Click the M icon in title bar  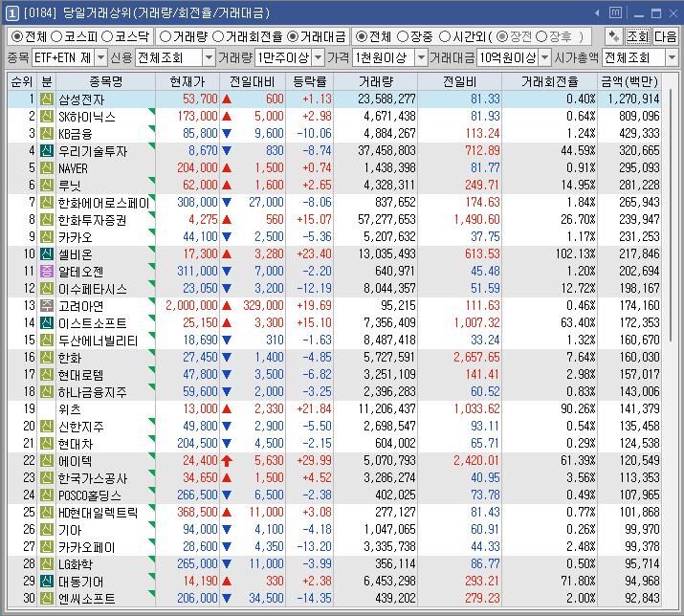pyautogui.click(x=615, y=13)
